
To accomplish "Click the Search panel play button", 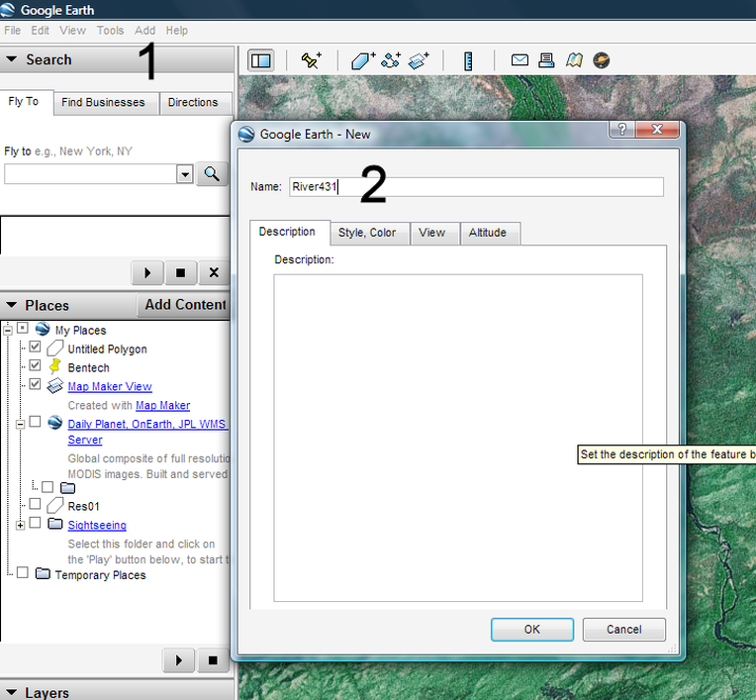I will (147, 273).
